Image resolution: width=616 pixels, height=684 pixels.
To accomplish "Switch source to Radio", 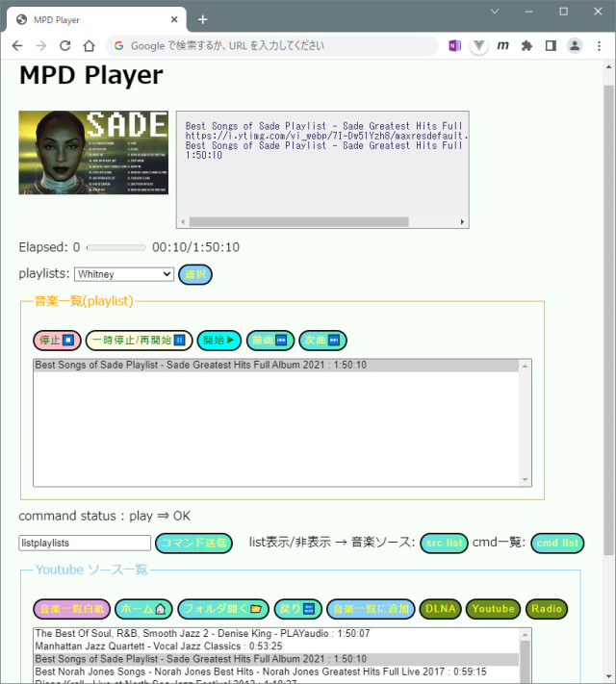I will (x=547, y=609).
